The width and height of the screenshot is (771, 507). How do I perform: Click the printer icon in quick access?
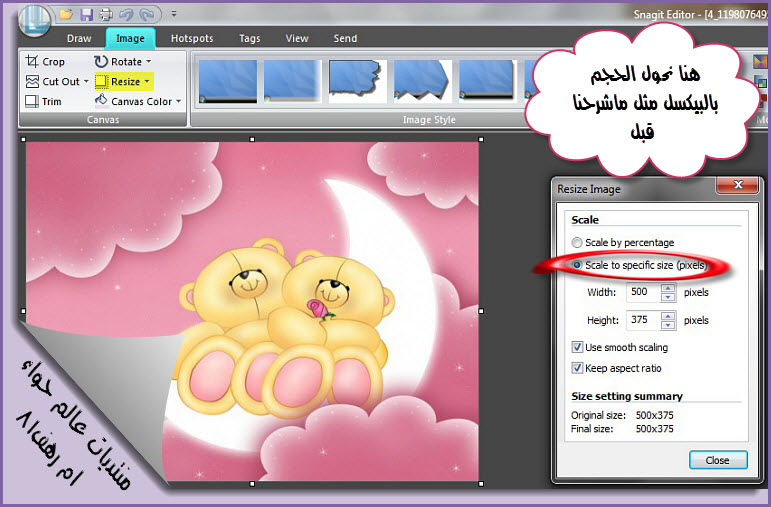tap(105, 14)
